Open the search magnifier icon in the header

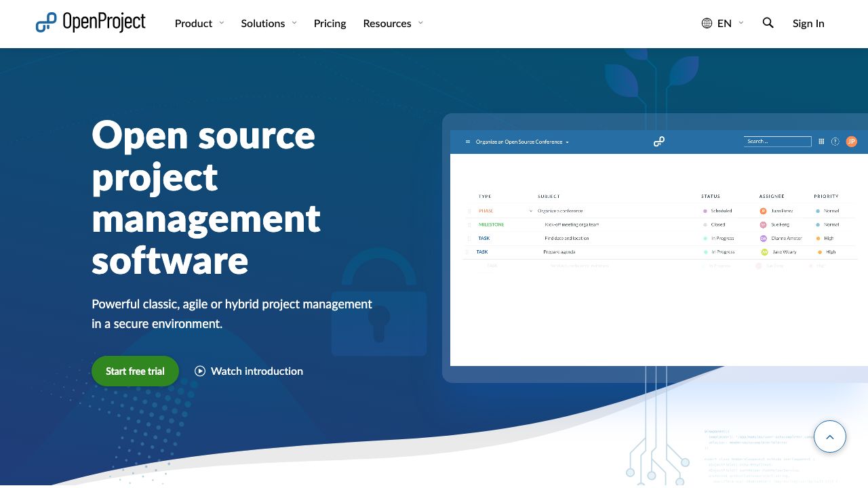[x=768, y=22]
